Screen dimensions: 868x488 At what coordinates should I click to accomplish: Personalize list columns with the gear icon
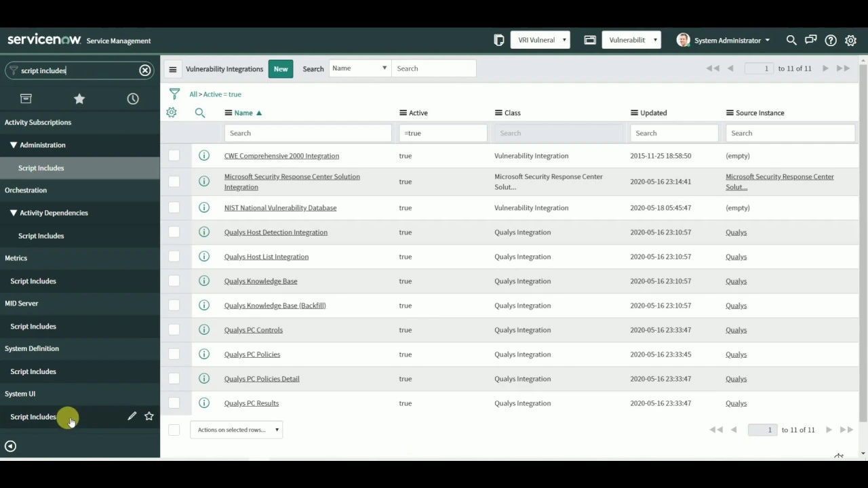tap(171, 113)
